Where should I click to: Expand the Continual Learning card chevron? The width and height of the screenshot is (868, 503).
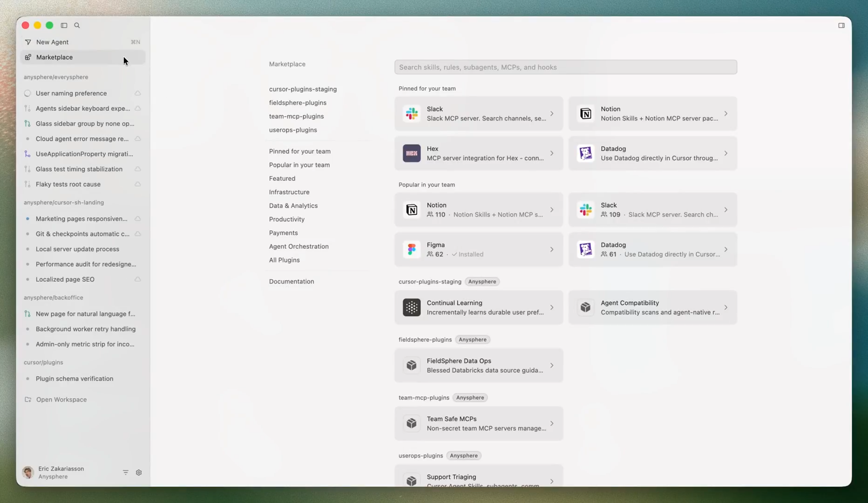coord(552,307)
